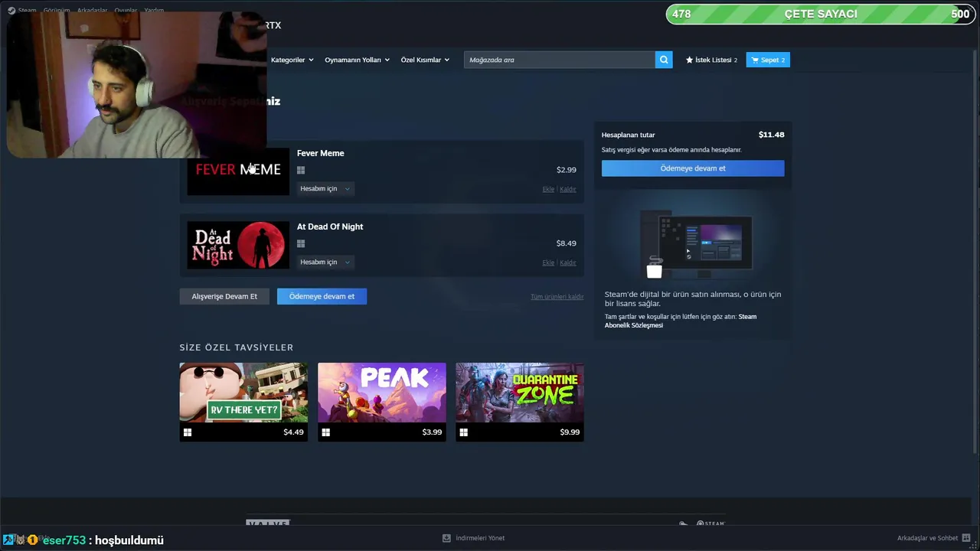Screen dimensions: 980x551
Task: Click Ödemeye devam et below the cart items
Action: tap(322, 296)
